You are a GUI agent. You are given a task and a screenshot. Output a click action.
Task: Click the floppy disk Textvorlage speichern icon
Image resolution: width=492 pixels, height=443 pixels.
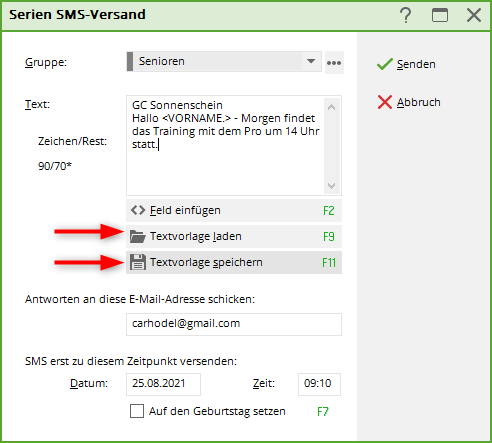(x=138, y=262)
